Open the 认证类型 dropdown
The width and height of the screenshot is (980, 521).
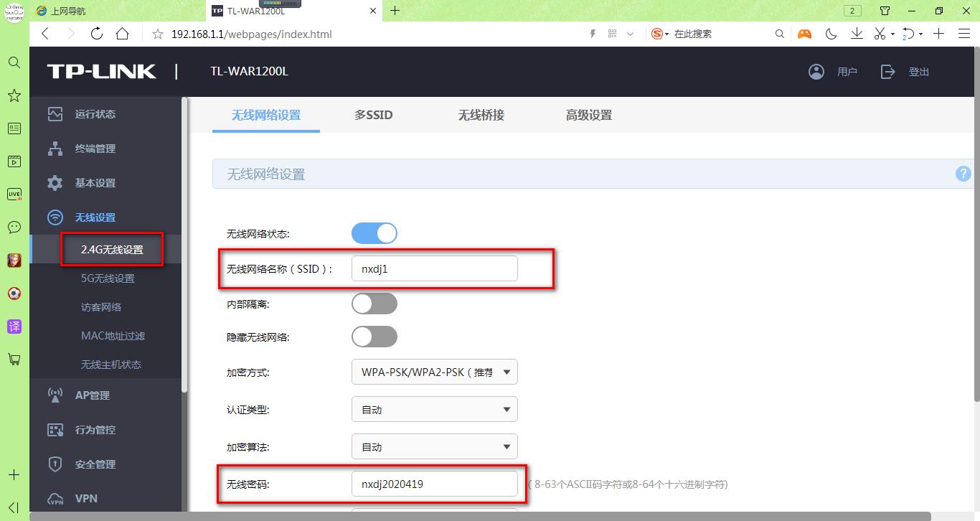pos(434,409)
